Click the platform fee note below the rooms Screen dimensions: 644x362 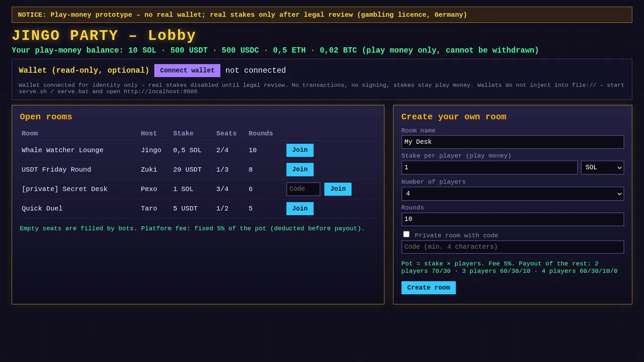point(192,228)
